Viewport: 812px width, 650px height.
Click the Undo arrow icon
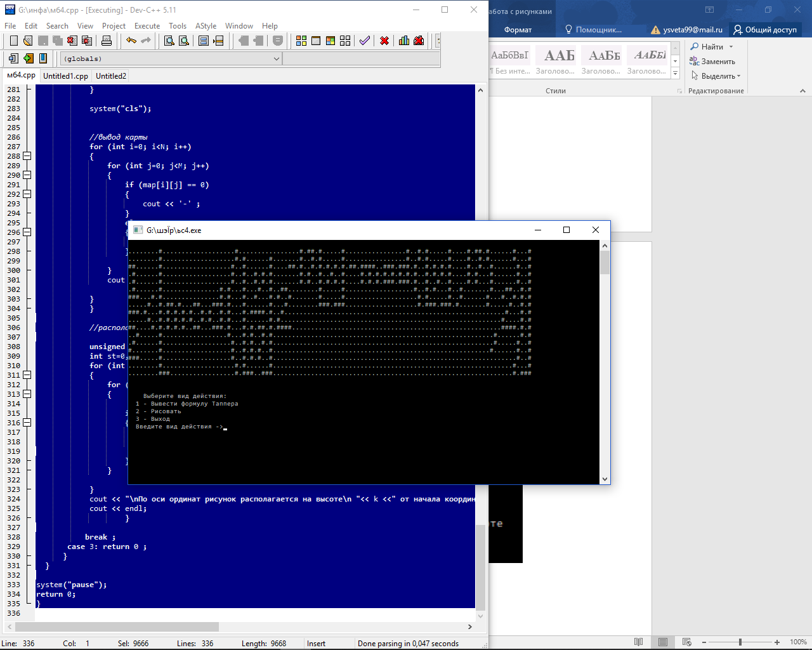pos(131,41)
